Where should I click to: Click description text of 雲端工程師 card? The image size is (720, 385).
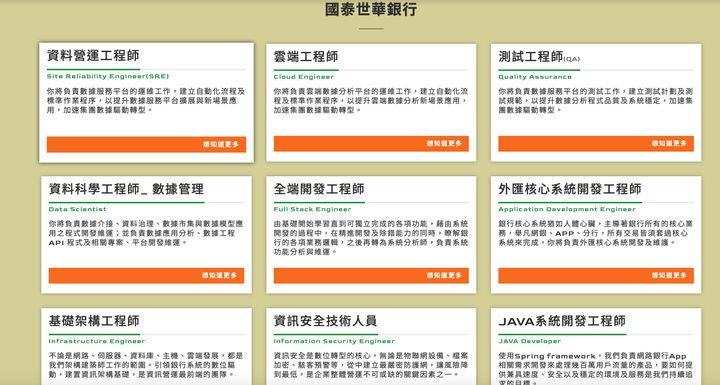tap(371, 101)
